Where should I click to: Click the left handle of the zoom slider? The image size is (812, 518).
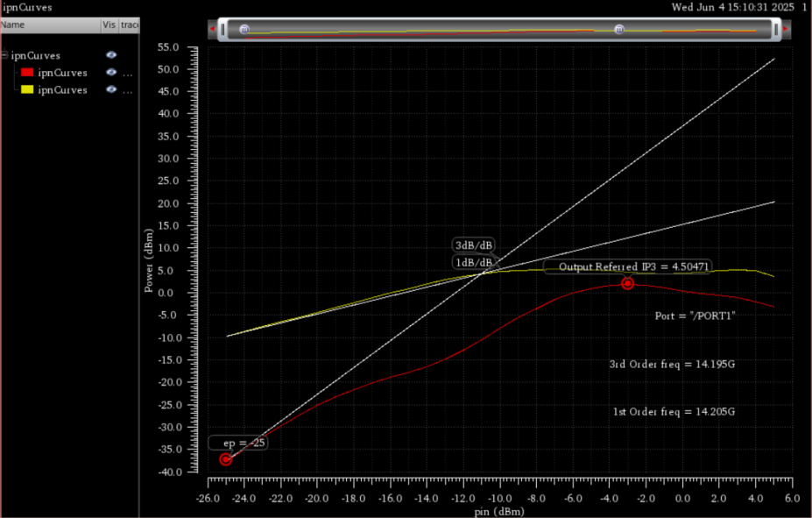tap(223, 30)
